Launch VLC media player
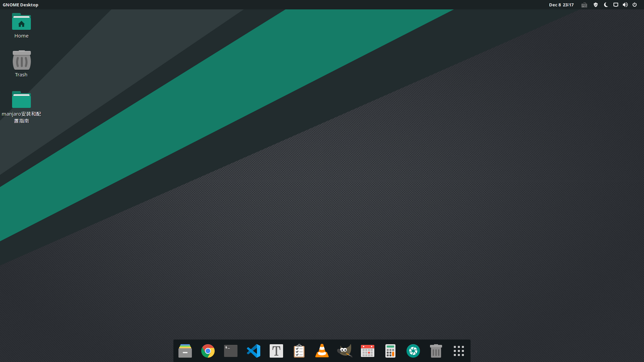This screenshot has height=362, width=644. (x=322, y=351)
